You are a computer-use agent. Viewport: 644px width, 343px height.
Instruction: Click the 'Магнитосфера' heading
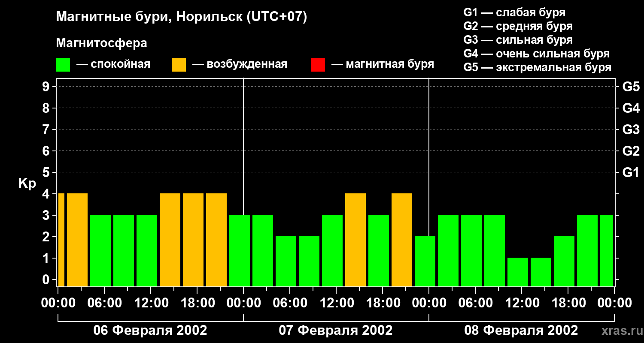101,43
